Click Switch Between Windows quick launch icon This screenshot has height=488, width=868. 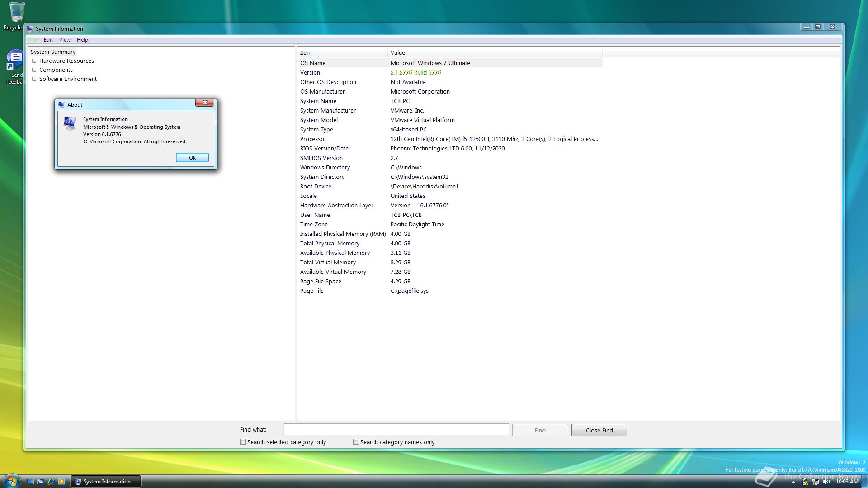pyautogui.click(x=41, y=482)
